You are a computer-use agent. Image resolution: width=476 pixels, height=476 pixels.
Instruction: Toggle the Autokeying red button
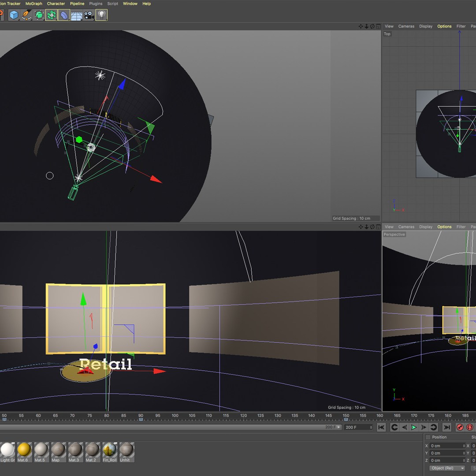(470, 427)
